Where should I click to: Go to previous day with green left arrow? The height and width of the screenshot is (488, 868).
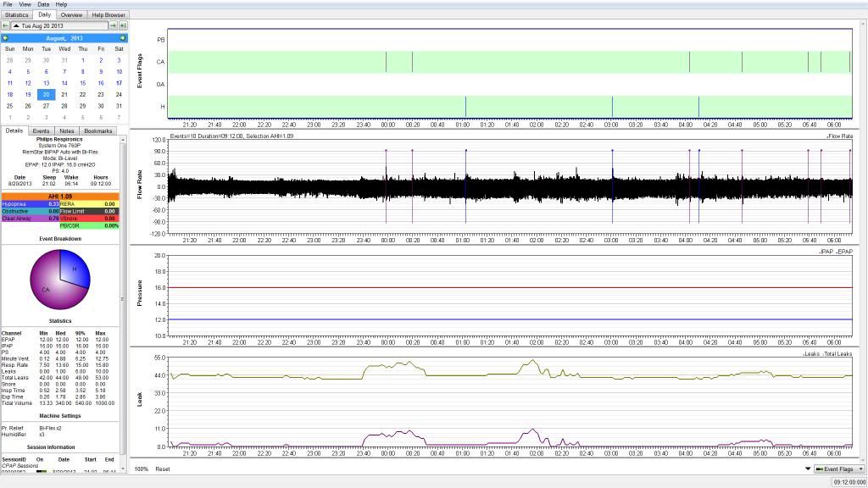coord(6,26)
